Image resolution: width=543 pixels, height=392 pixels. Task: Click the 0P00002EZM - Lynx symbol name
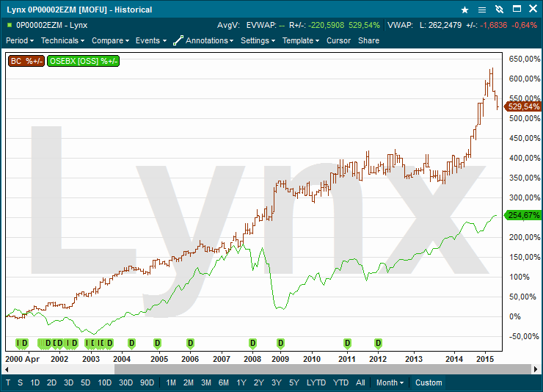(52, 25)
